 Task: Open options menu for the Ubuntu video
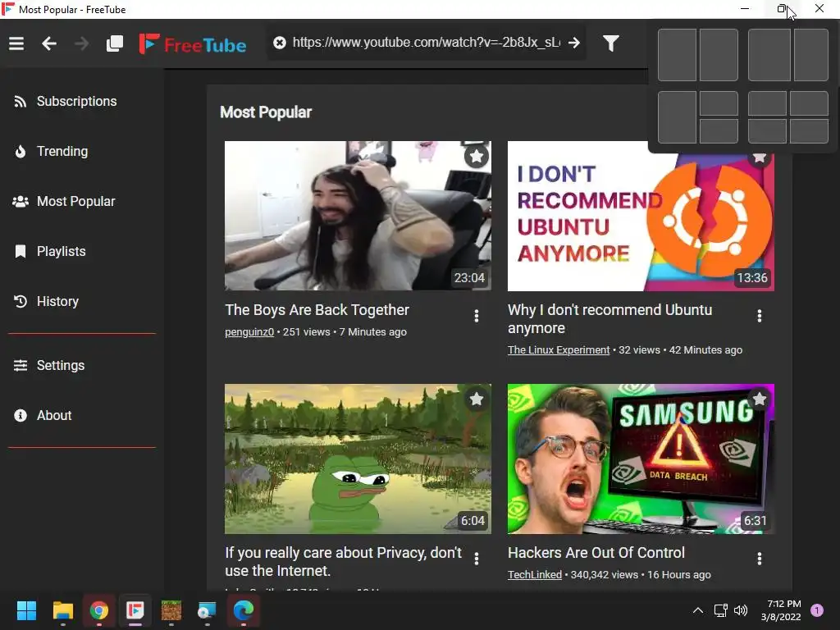click(759, 316)
